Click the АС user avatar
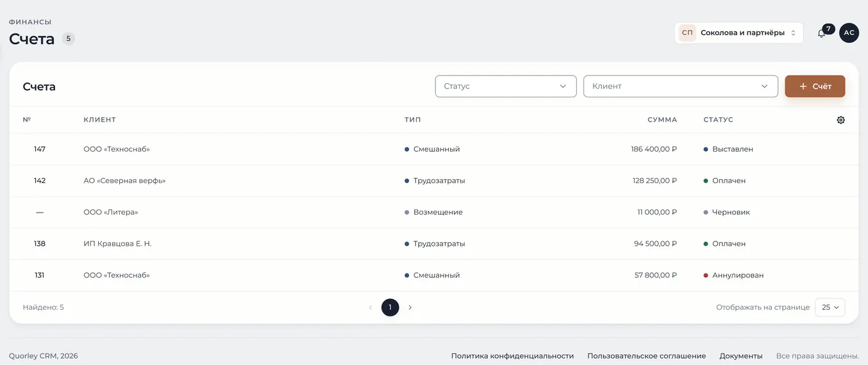The image size is (868, 365). [849, 33]
